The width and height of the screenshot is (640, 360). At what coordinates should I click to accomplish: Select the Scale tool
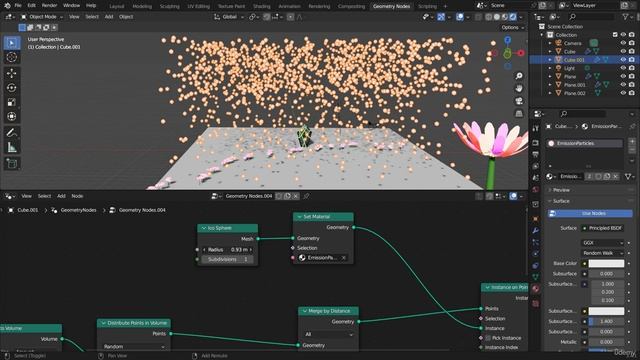[x=12, y=102]
